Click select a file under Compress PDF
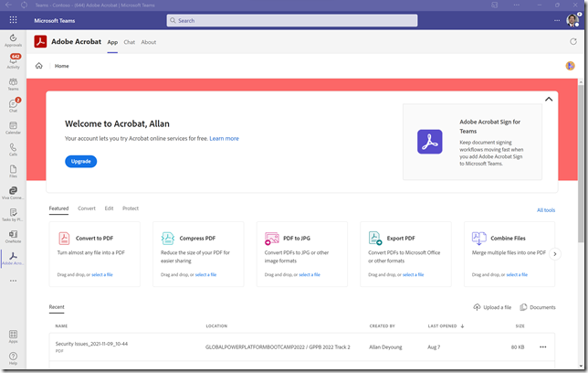Image resolution: width=588 pixels, height=373 pixels. coord(205,275)
